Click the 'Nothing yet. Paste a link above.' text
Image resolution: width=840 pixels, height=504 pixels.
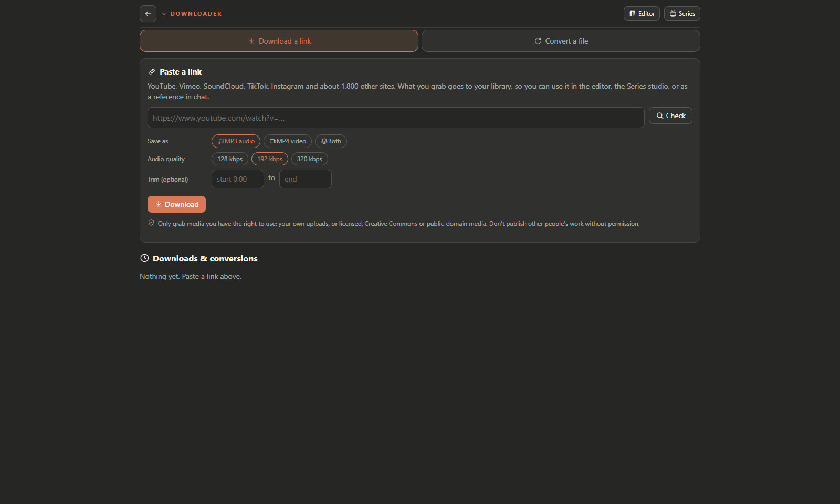coord(191,276)
